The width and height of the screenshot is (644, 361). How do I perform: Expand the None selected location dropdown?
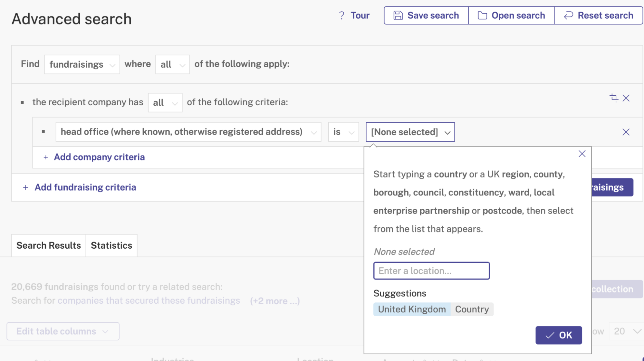[x=410, y=132]
